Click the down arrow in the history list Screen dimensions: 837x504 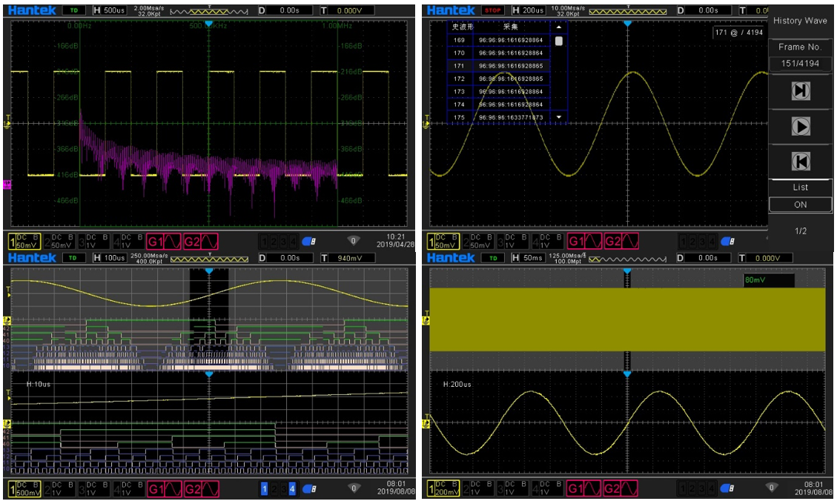[558, 117]
